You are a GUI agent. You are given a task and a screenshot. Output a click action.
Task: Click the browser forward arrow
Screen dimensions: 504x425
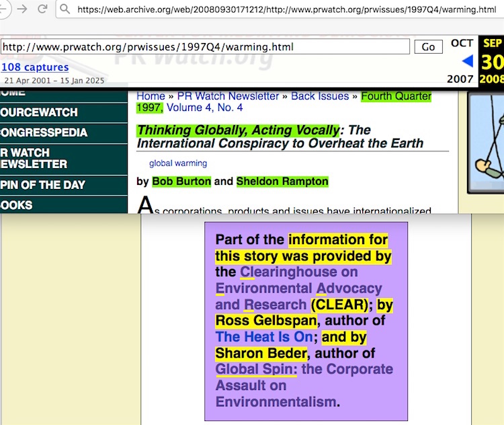22,9
